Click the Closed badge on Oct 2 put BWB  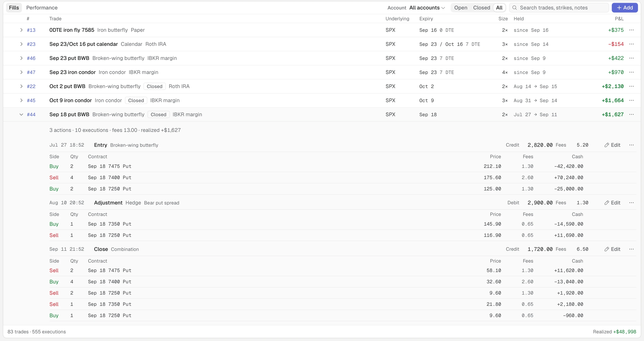(x=155, y=86)
